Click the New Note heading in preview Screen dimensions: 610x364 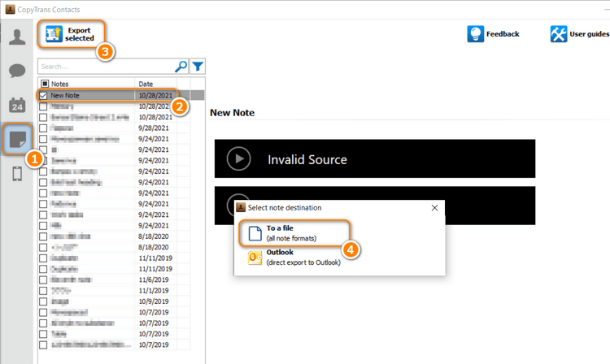coord(233,113)
